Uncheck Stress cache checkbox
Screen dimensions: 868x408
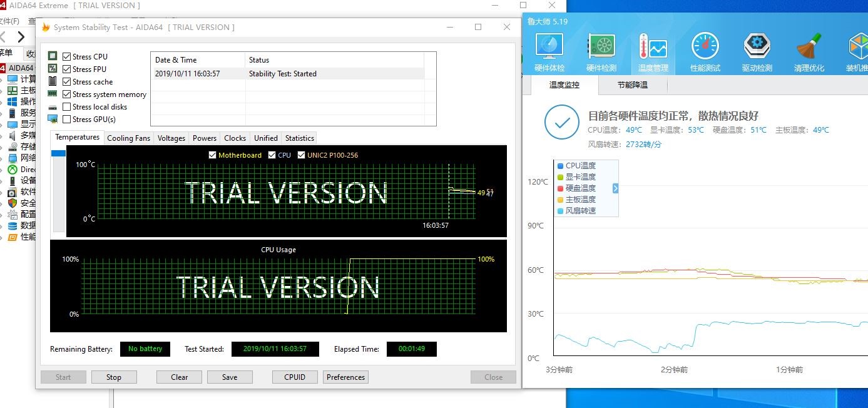67,81
